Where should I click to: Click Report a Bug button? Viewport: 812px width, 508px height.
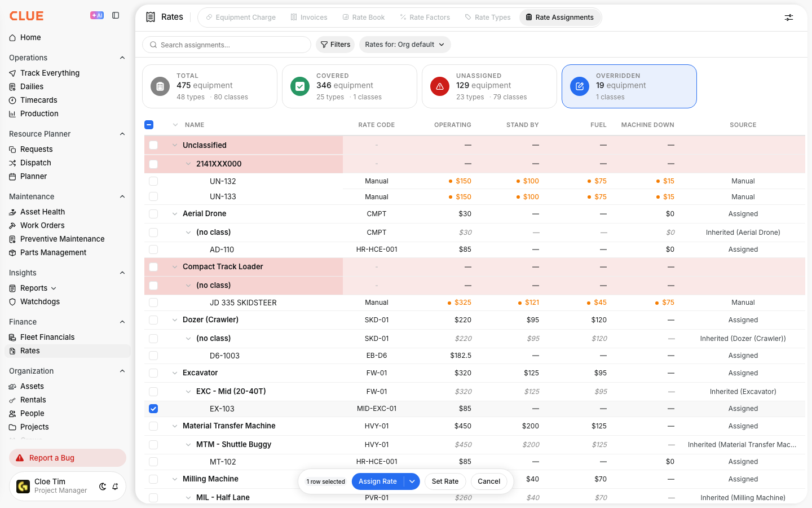(68, 458)
